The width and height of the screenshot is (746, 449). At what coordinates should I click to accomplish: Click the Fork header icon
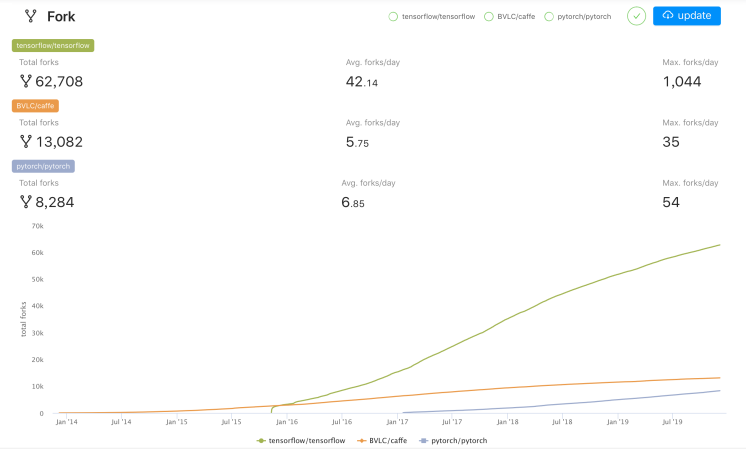point(30,16)
